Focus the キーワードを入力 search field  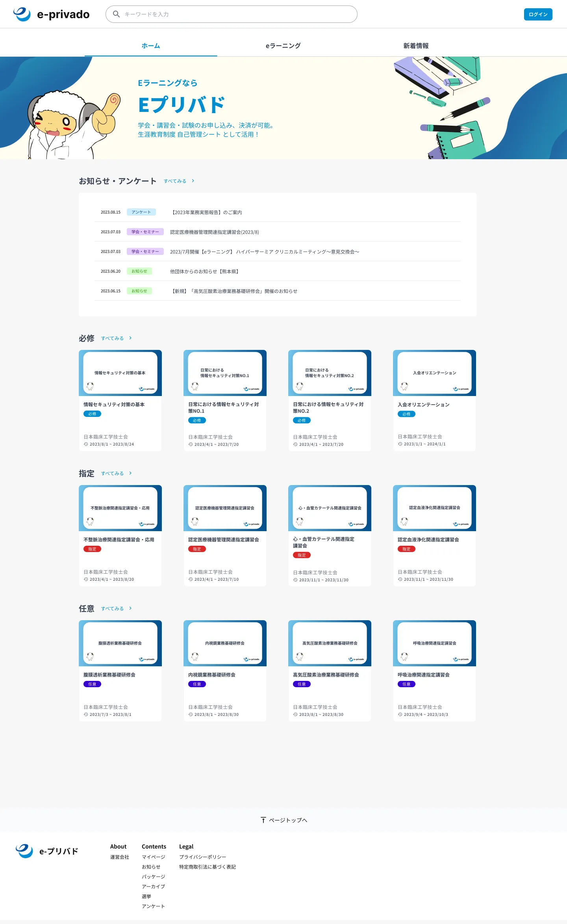click(x=236, y=14)
